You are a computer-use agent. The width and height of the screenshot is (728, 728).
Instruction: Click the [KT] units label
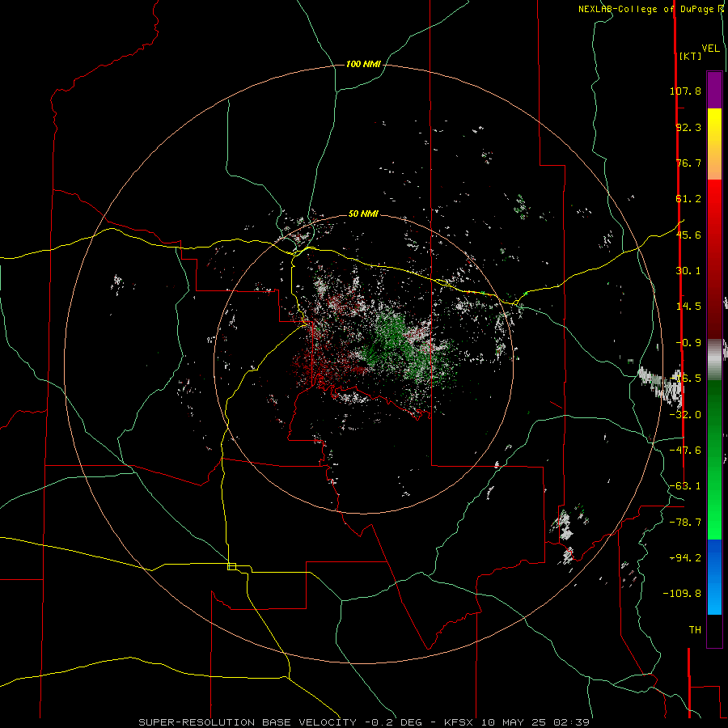[690, 56]
